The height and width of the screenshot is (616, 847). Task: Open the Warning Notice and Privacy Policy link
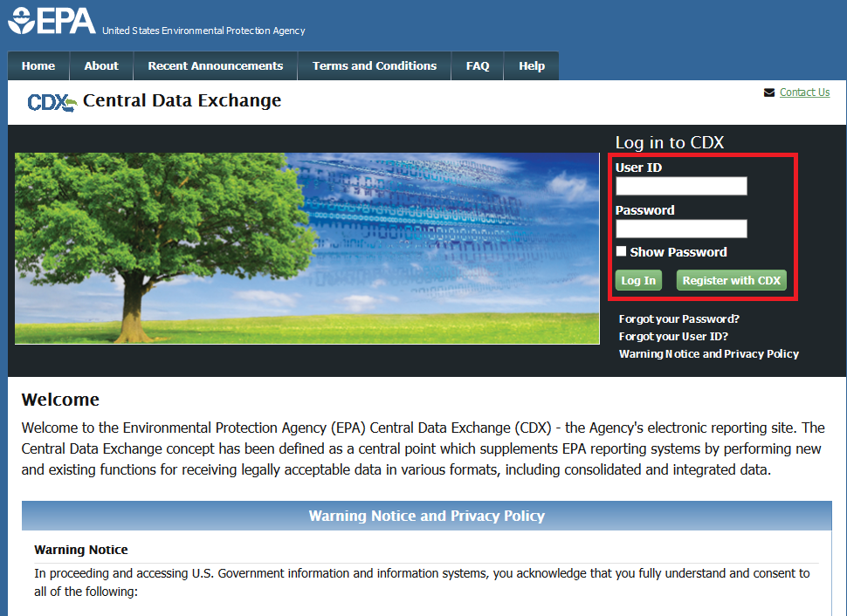coord(709,353)
